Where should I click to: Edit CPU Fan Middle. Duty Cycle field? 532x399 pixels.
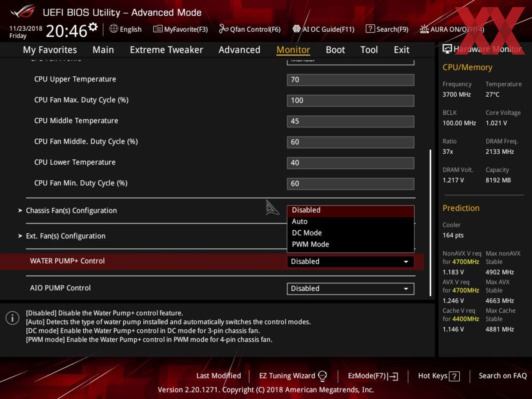click(x=350, y=142)
